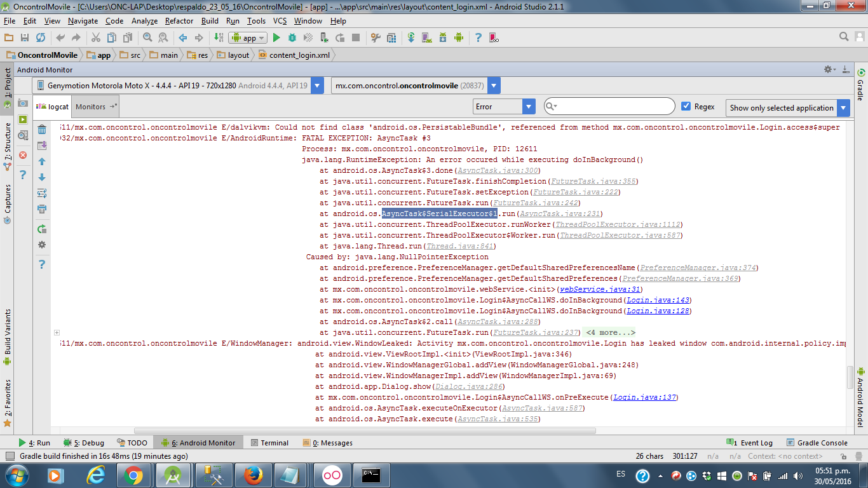The image size is (868, 488).
Task: Click the Save All floppy icon
Action: coord(25,38)
